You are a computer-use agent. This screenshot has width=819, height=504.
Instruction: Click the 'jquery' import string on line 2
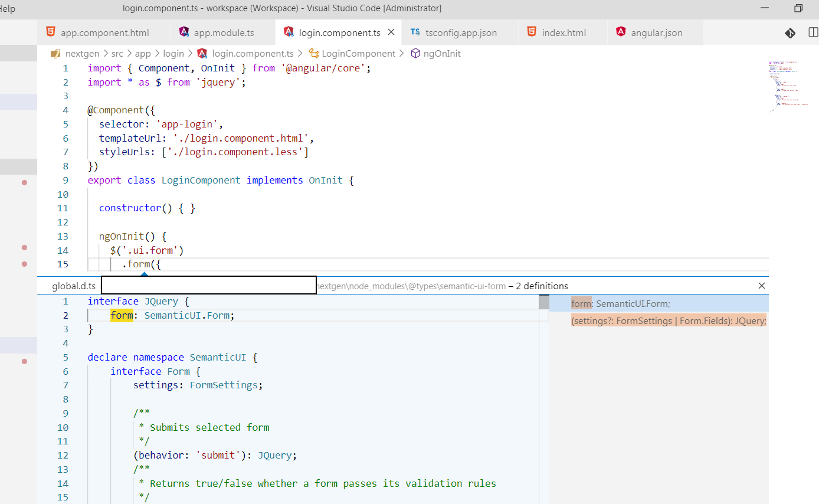218,82
